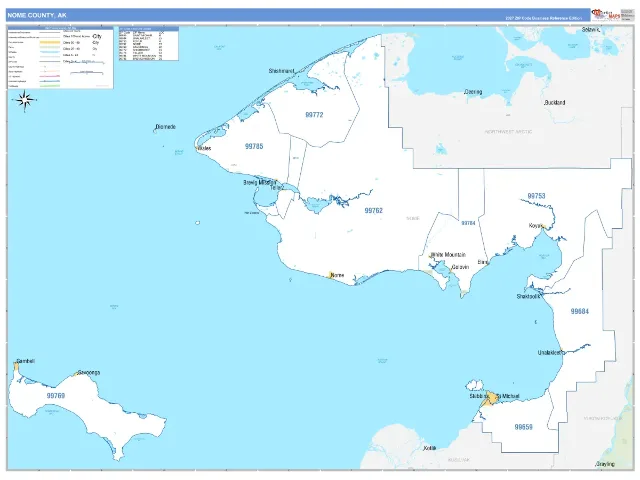This screenshot has height=480, width=640.
Task: Click ZIP code 99762 label
Action: click(373, 211)
